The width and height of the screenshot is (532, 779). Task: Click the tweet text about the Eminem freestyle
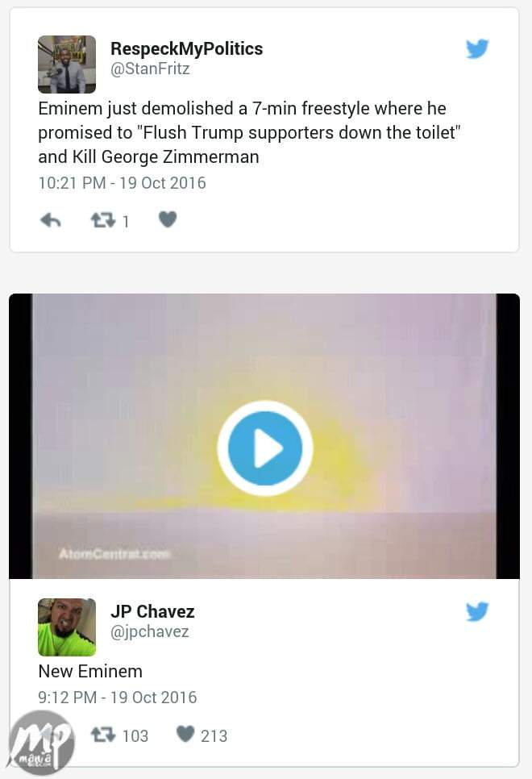point(249,132)
